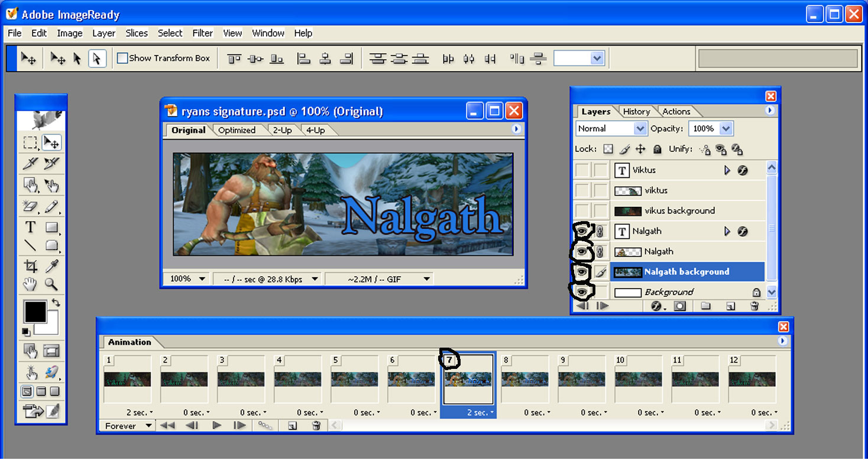Show the Viktus text layer
868x473 pixels.
(582, 170)
